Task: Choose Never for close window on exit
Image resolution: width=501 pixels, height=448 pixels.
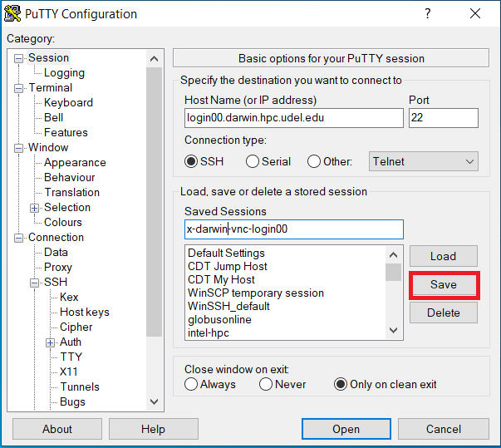Action: click(x=266, y=385)
